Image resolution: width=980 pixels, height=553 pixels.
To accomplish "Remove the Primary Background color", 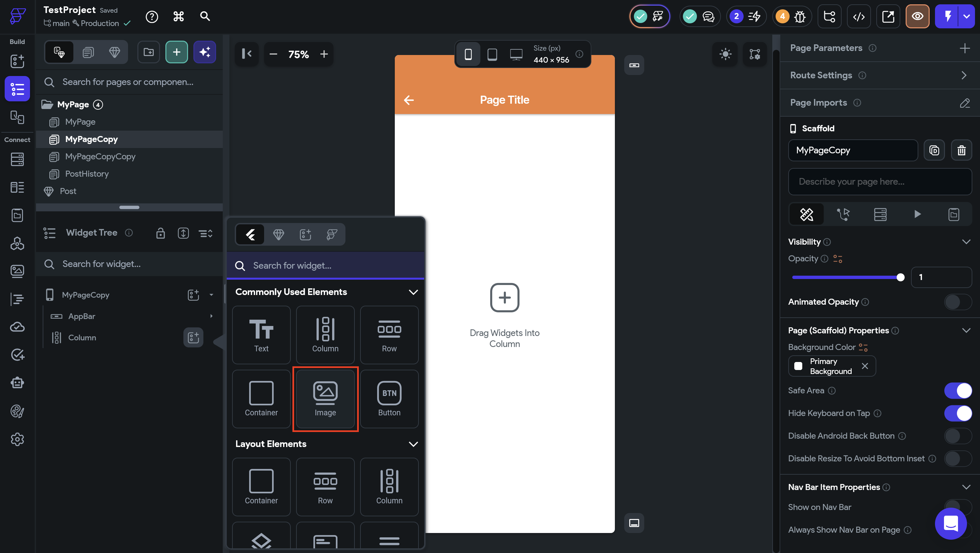I will coord(865,366).
